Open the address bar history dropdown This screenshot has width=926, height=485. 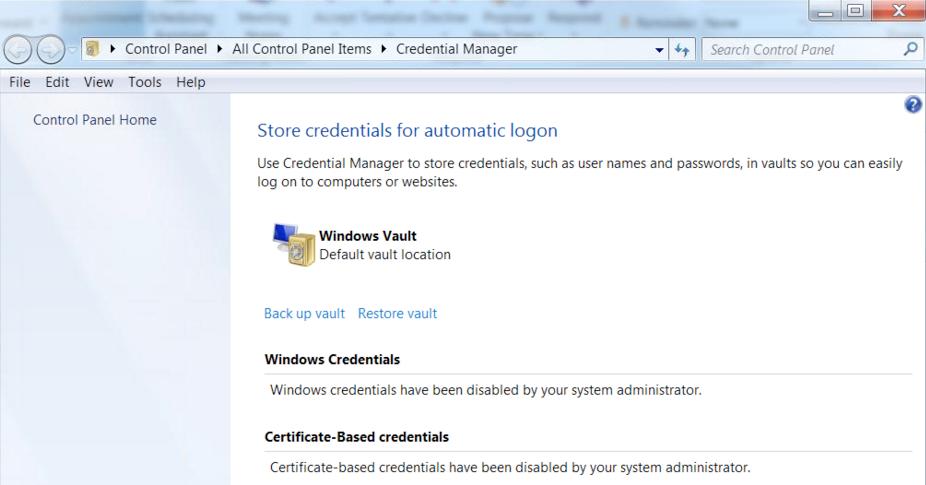[659, 50]
